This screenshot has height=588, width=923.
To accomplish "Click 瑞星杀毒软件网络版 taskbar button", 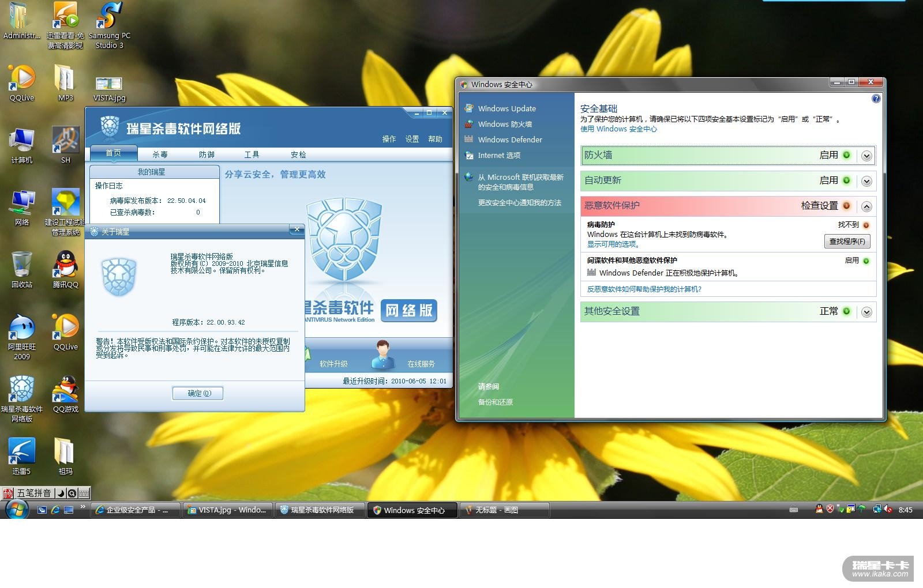I will pos(320,510).
